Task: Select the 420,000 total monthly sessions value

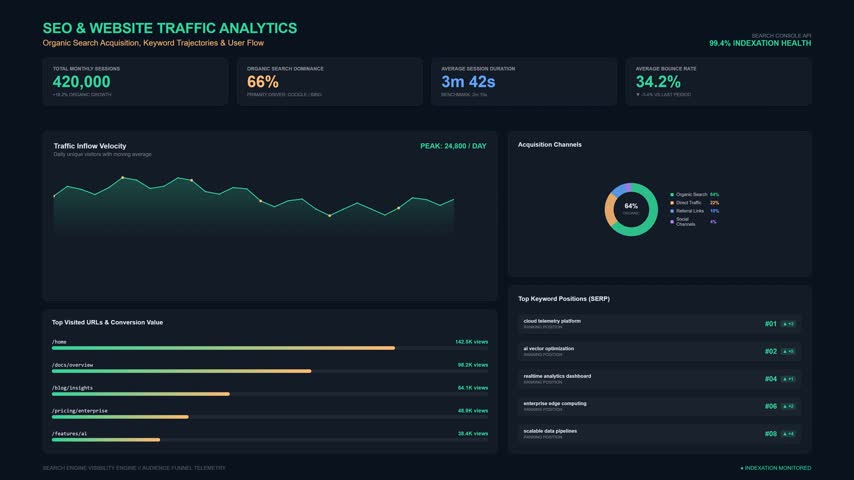Action: [x=81, y=82]
